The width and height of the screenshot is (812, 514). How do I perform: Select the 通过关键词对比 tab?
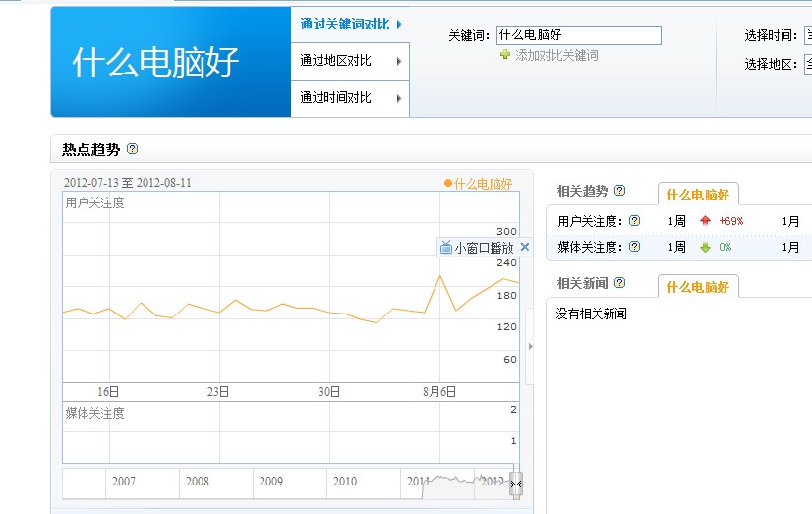click(349, 24)
